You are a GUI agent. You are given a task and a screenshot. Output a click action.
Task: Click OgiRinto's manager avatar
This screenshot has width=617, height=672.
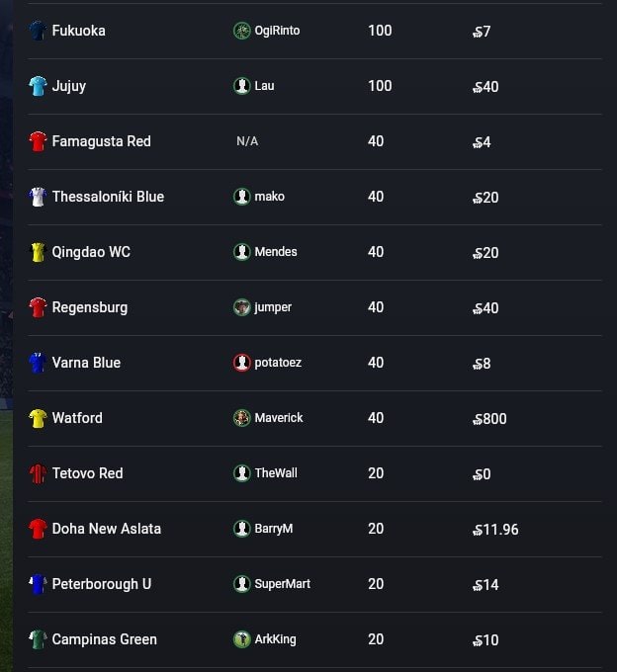[x=242, y=31]
